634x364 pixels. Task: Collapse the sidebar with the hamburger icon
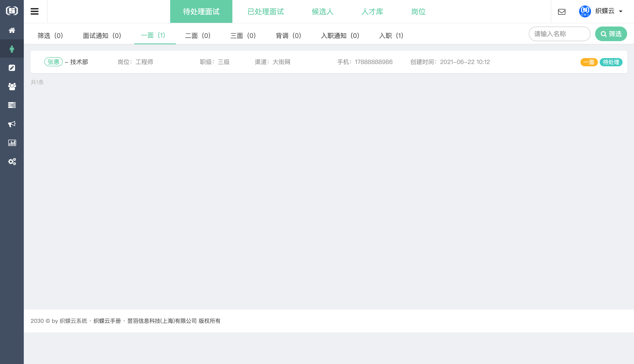[35, 11]
